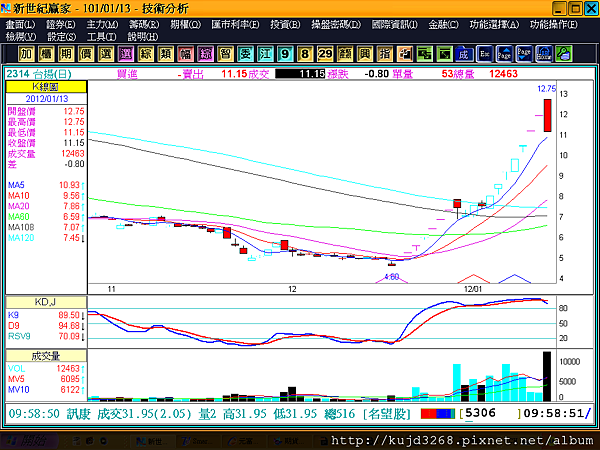Click the Windows 開始 start button

tap(30, 442)
